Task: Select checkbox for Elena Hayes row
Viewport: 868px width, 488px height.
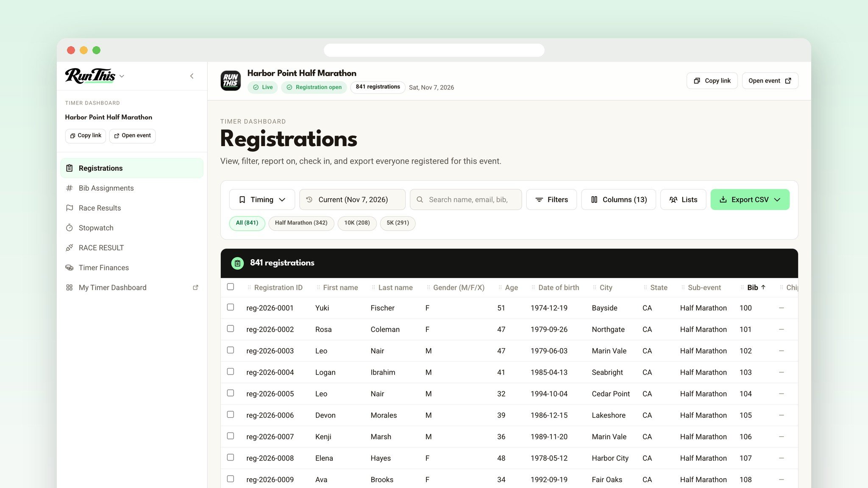Action: tap(231, 457)
